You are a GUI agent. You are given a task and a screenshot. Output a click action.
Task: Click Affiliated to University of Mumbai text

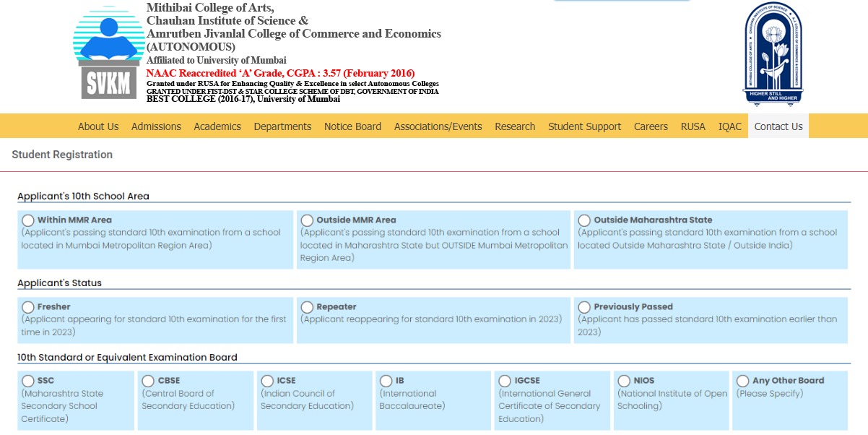[217, 60]
